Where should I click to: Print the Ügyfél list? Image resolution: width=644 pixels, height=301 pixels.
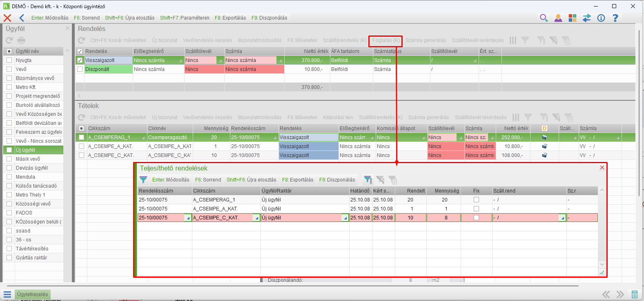[21, 40]
